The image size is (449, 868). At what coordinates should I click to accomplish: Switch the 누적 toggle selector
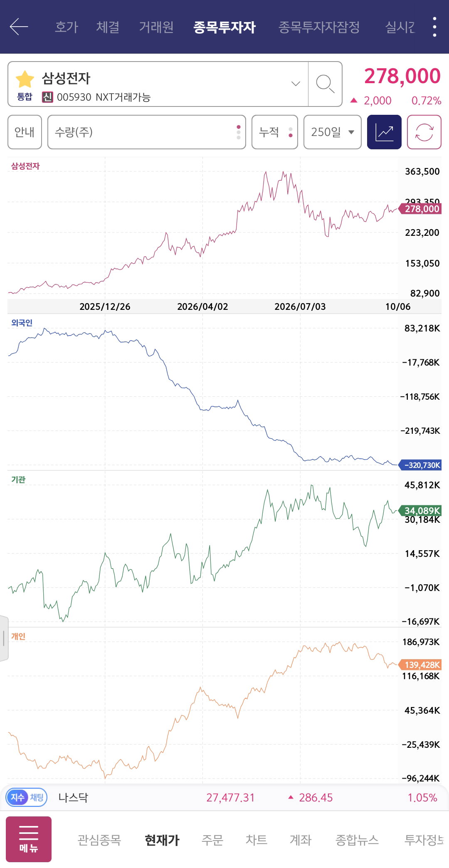(x=275, y=132)
